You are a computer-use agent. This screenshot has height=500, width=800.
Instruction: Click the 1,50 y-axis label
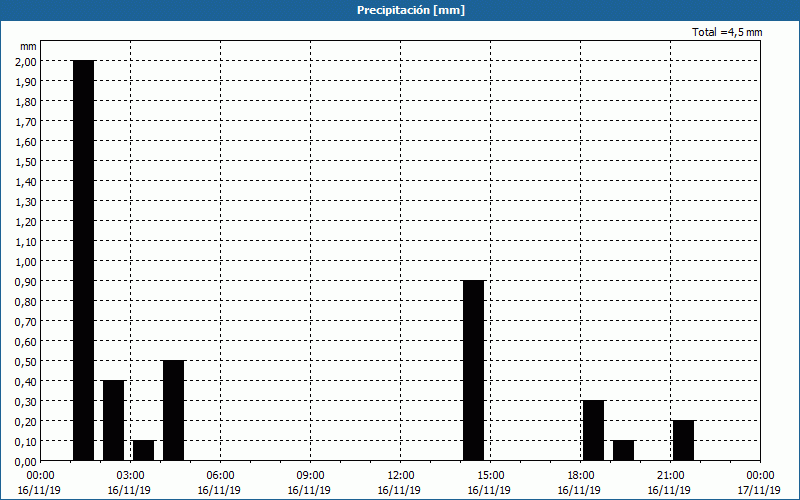pyautogui.click(x=28, y=161)
